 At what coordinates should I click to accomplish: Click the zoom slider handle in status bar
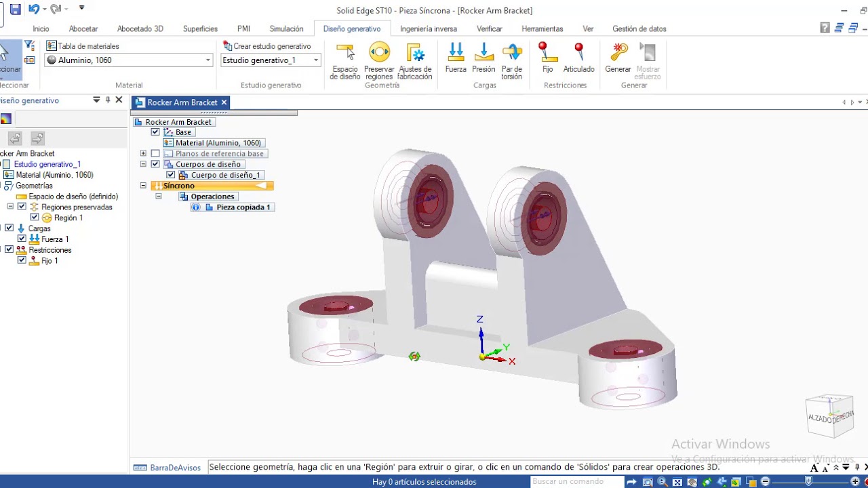click(x=808, y=481)
